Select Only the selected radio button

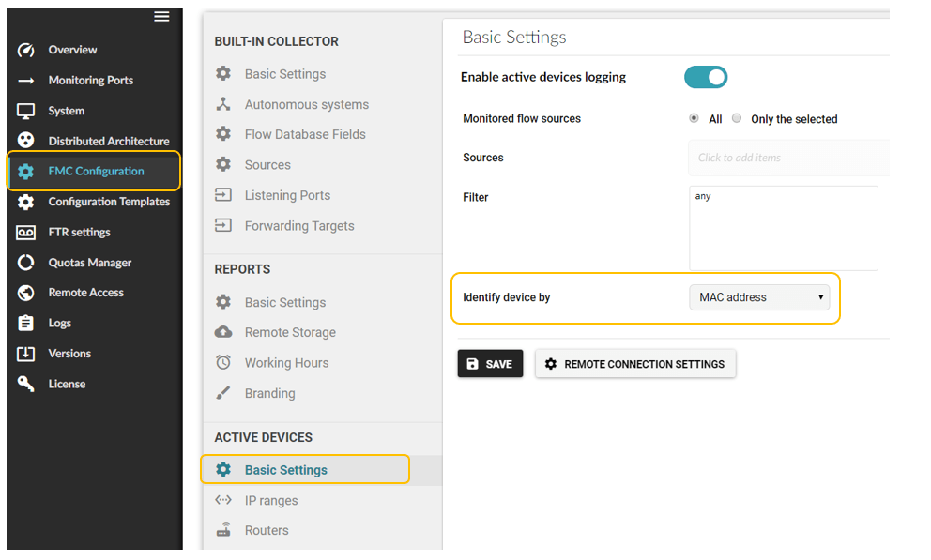pyautogui.click(x=738, y=118)
